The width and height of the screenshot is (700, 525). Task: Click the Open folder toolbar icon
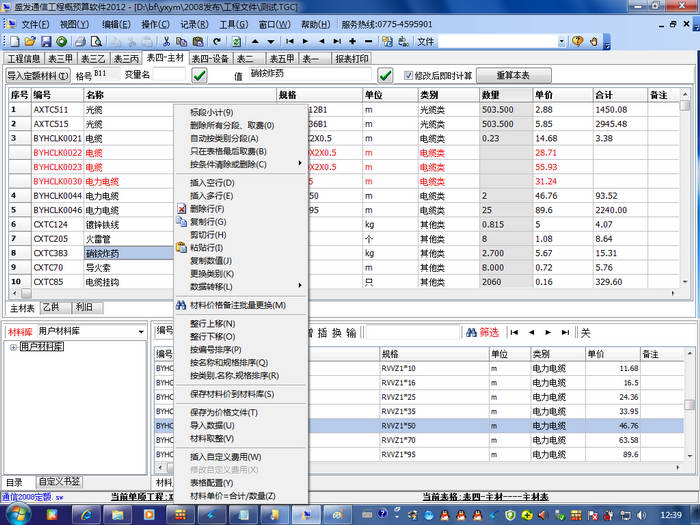point(30,42)
